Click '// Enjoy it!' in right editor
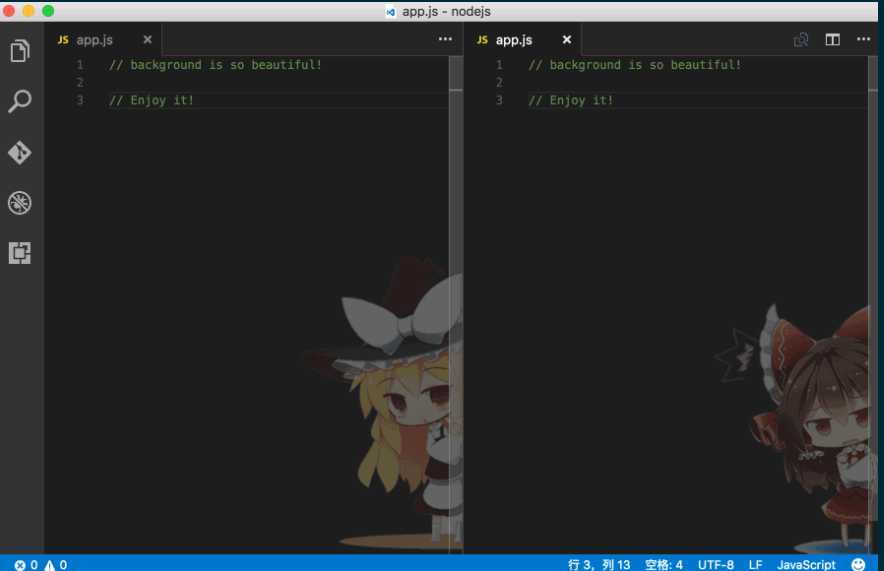884x571 pixels. [x=571, y=100]
